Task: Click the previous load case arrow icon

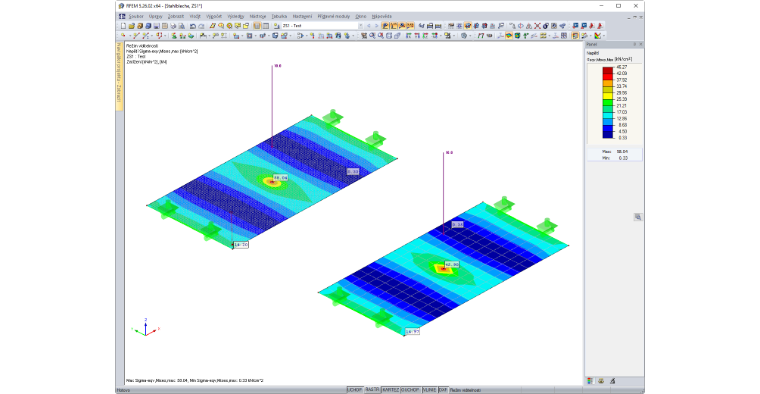Action: pyautogui.click(x=368, y=26)
